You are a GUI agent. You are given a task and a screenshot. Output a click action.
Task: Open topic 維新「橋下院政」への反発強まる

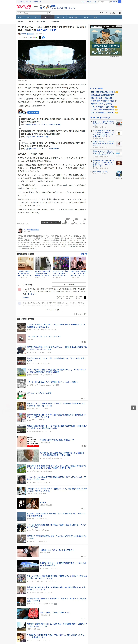(102, 98)
